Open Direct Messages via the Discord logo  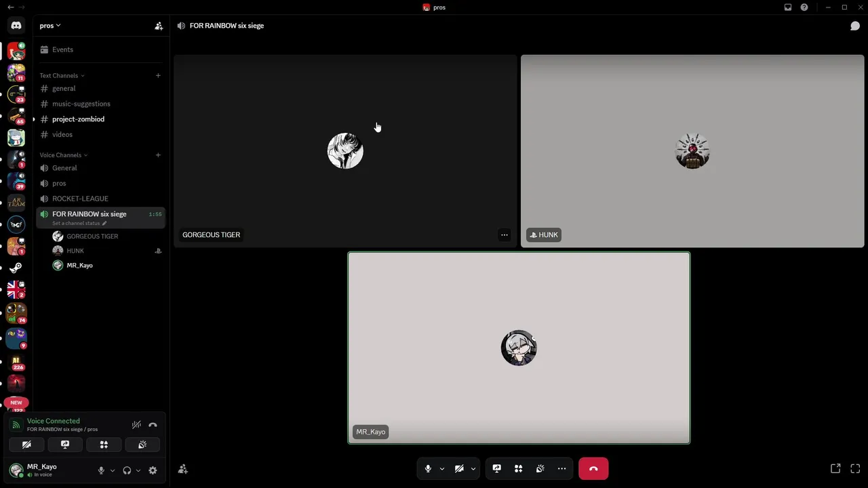click(16, 26)
